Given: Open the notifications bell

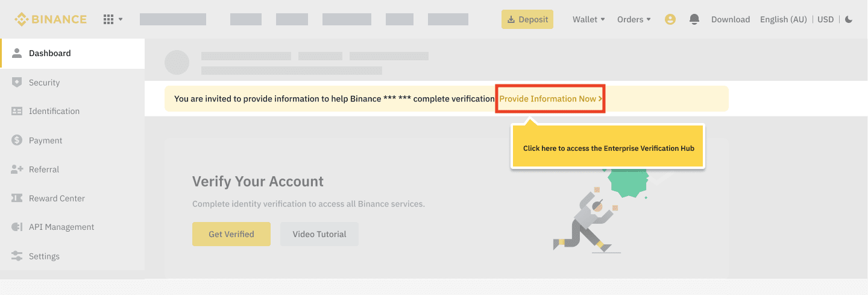Looking at the screenshot, I should tap(694, 19).
